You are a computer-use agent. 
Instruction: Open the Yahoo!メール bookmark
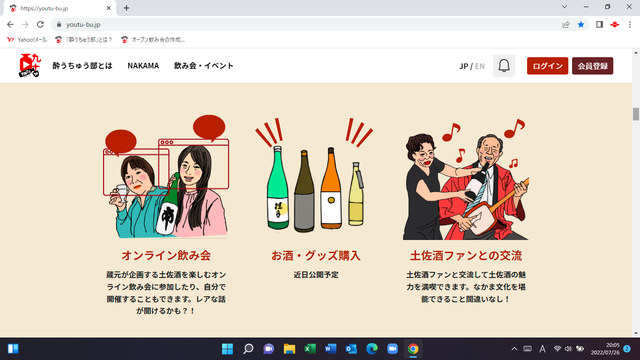click(x=27, y=40)
